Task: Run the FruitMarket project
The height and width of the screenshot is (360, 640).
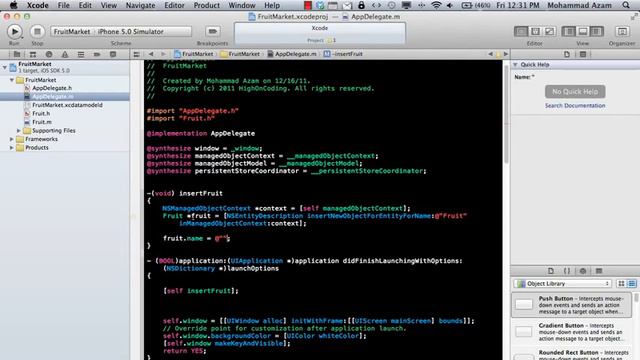Action: [x=14, y=31]
